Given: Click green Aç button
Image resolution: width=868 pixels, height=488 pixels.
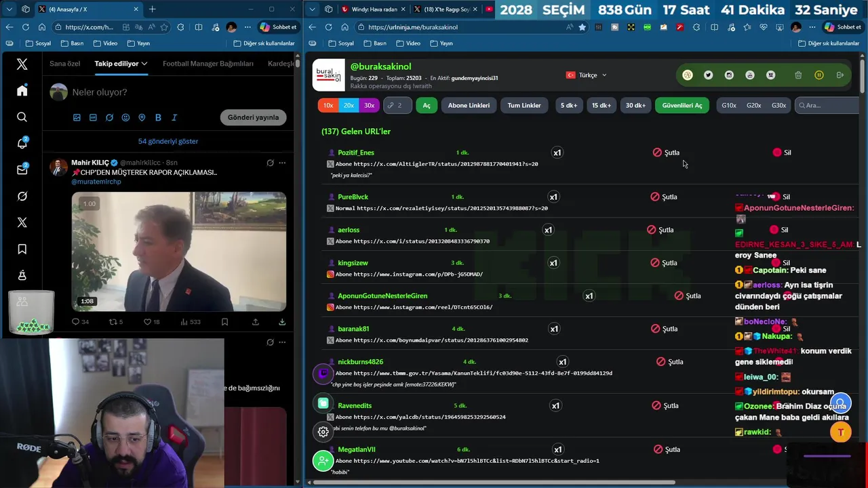Looking at the screenshot, I should pos(427,106).
